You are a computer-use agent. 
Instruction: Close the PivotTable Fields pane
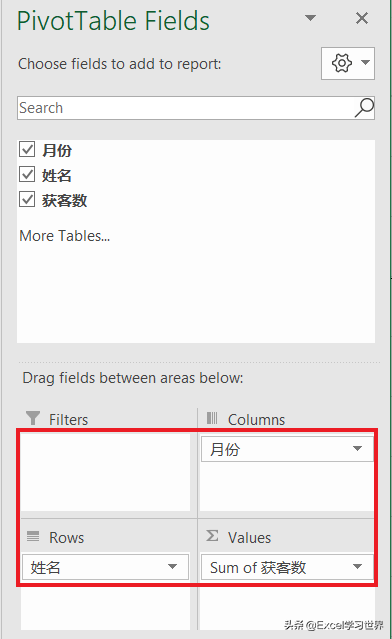pyautogui.click(x=361, y=18)
